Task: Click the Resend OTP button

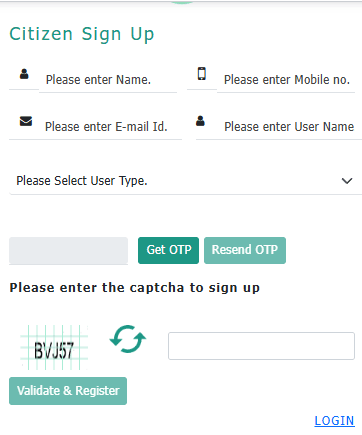Action: [245, 250]
